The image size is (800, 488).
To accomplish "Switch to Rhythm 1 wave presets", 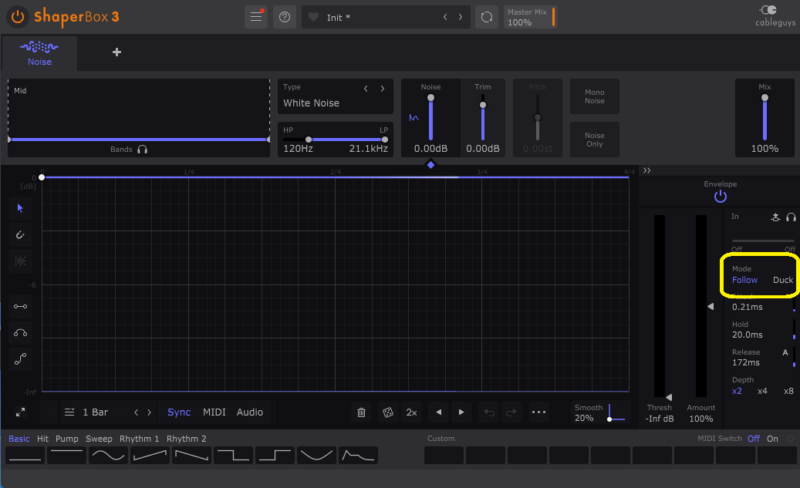I will 139,438.
